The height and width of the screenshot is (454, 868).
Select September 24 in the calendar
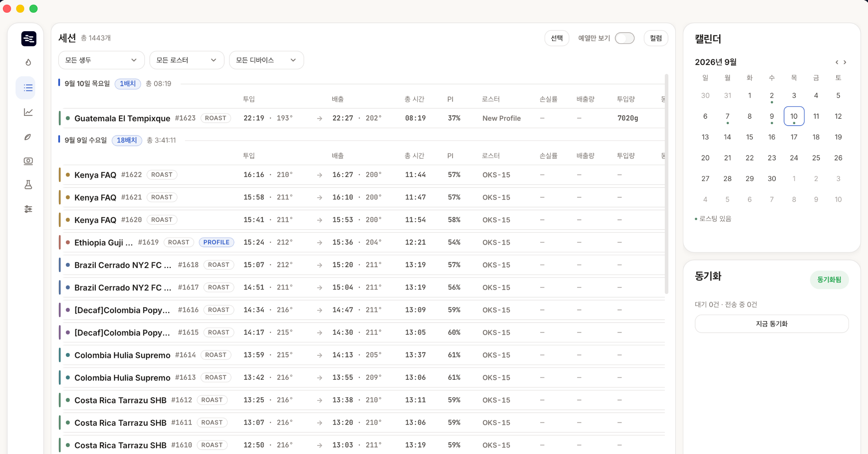point(794,158)
